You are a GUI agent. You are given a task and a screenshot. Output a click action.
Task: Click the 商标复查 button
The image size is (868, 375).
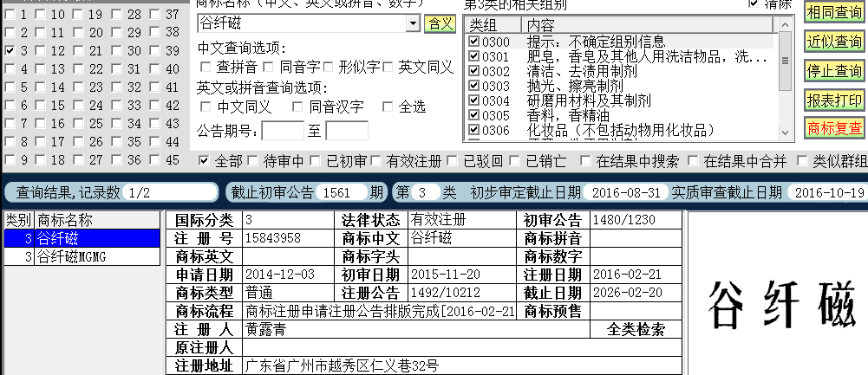click(834, 128)
